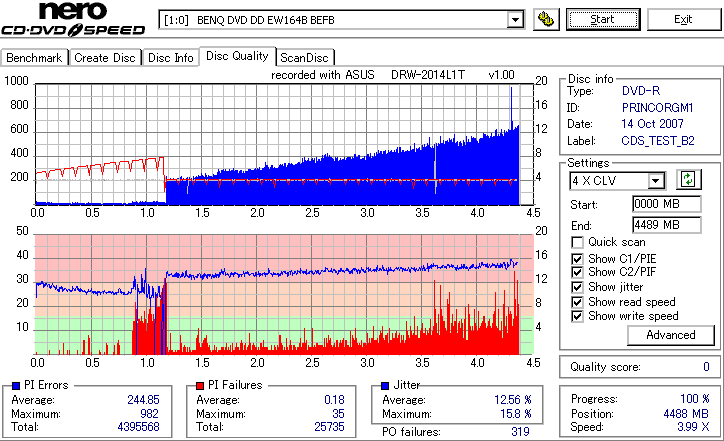Click Jitter maximum 15.8 %
The height and width of the screenshot is (441, 724).
[516, 414]
